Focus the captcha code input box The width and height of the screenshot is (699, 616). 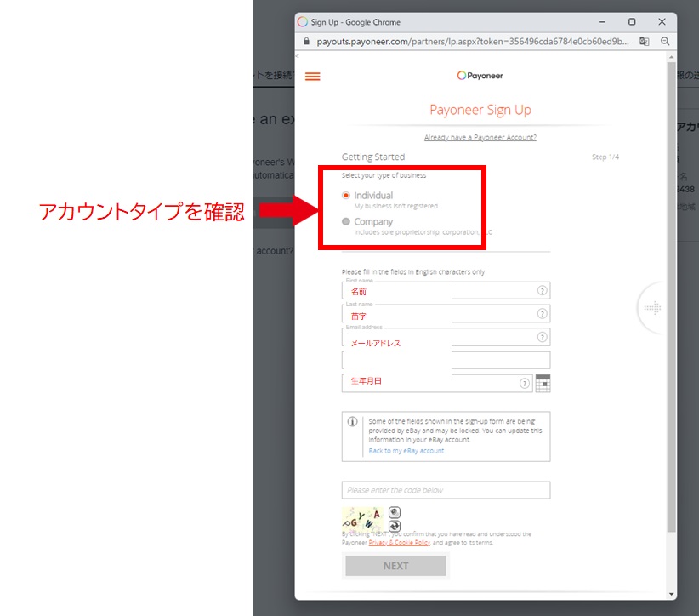pyautogui.click(x=446, y=490)
